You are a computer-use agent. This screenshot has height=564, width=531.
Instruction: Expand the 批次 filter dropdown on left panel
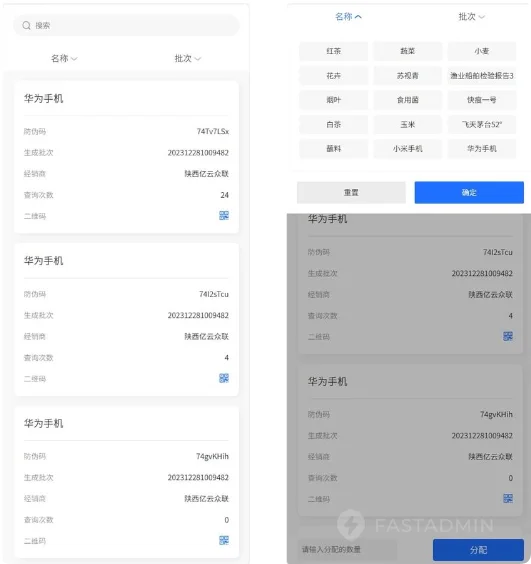point(187,58)
